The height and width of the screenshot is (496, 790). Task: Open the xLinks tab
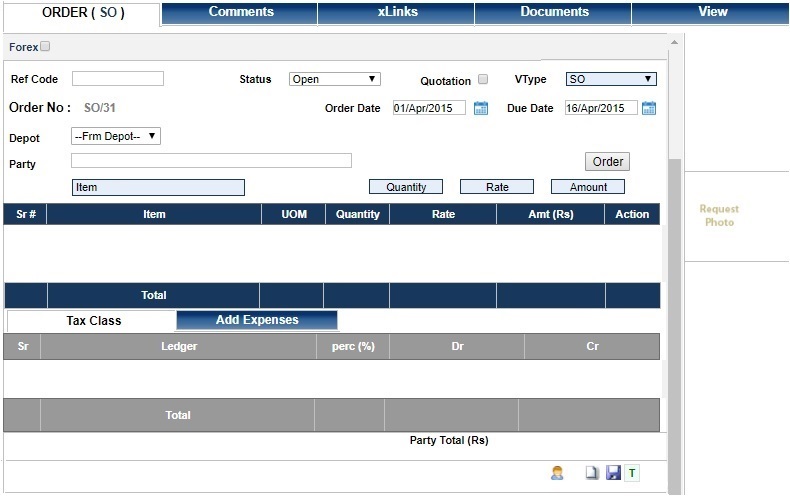(x=397, y=13)
